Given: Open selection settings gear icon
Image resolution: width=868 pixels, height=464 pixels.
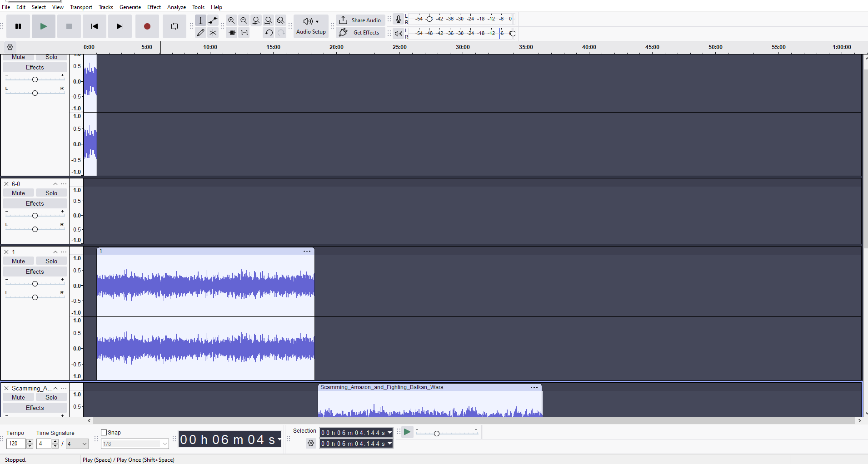Looking at the screenshot, I should (x=311, y=443).
